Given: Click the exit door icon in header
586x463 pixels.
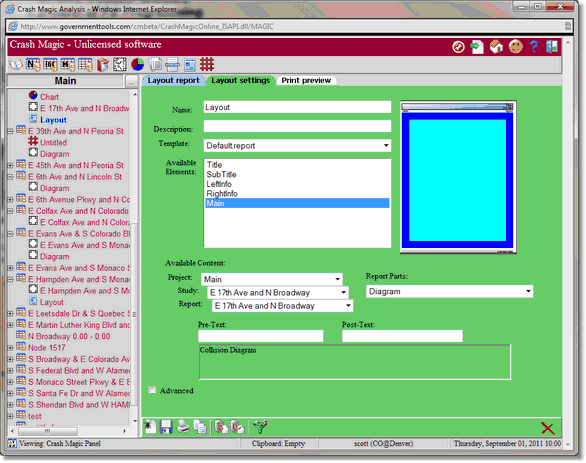Looking at the screenshot, I should tap(552, 47).
